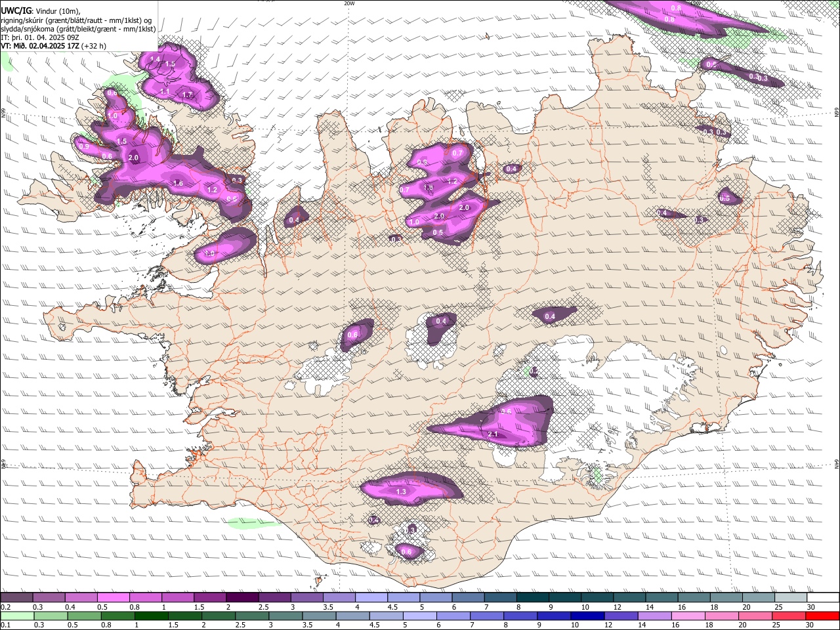This screenshot has width=840, height=630.
Task: Click the white 30 swatch in snow legend
Action: click(x=823, y=597)
